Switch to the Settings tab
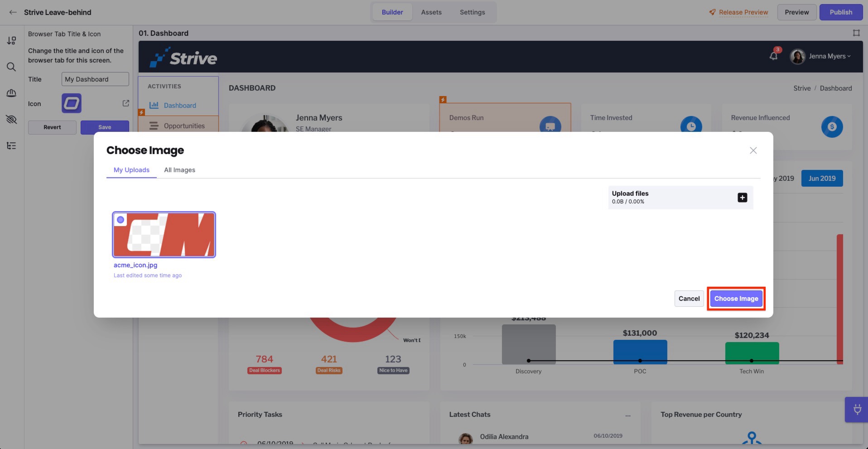 point(473,12)
